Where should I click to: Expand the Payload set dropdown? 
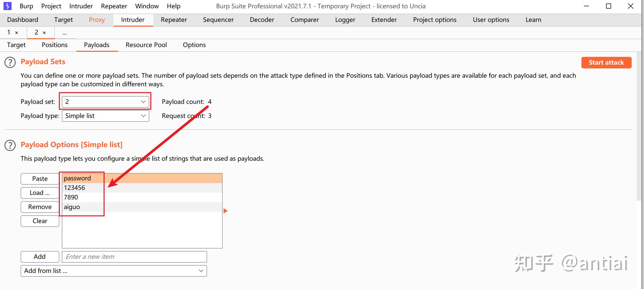(x=143, y=102)
